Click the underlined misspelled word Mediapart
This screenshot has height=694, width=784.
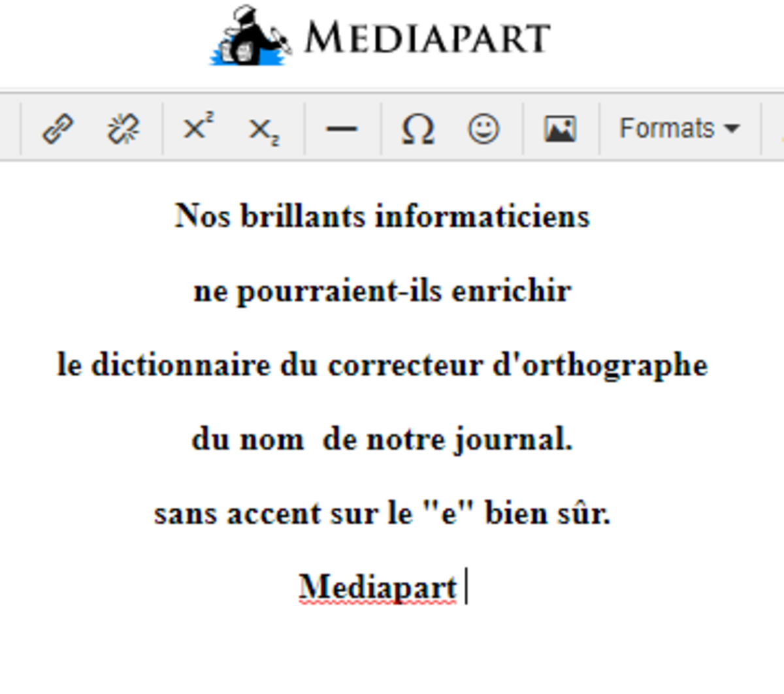click(x=378, y=587)
